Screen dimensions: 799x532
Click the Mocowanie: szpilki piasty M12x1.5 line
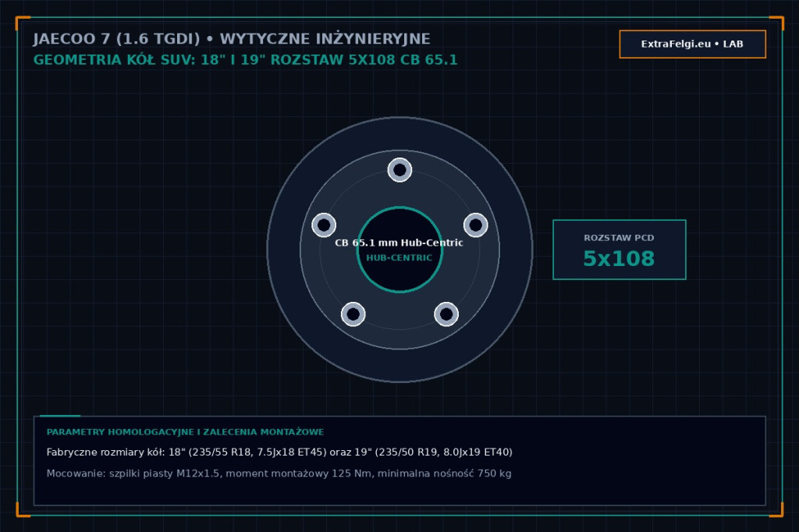tap(279, 473)
